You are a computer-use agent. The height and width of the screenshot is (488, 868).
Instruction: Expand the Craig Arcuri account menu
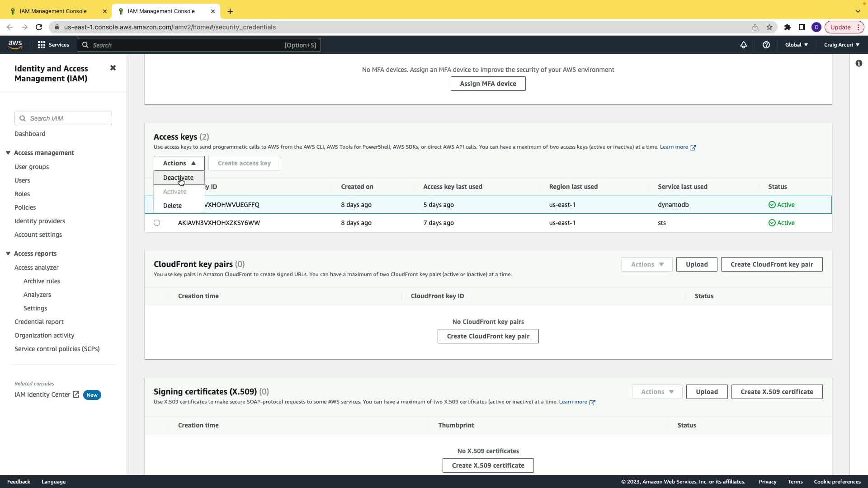coord(841,45)
